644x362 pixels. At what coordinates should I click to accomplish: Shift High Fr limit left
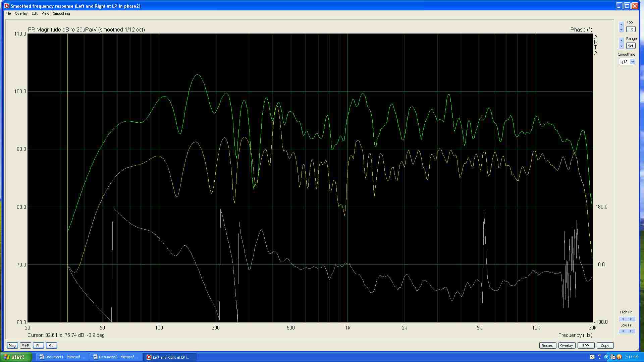[x=623, y=319]
